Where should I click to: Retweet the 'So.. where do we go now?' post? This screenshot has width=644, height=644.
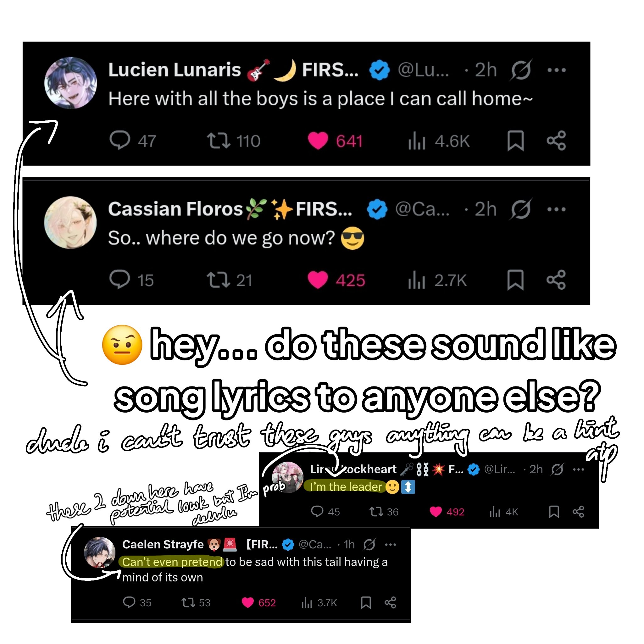pyautogui.click(x=218, y=280)
